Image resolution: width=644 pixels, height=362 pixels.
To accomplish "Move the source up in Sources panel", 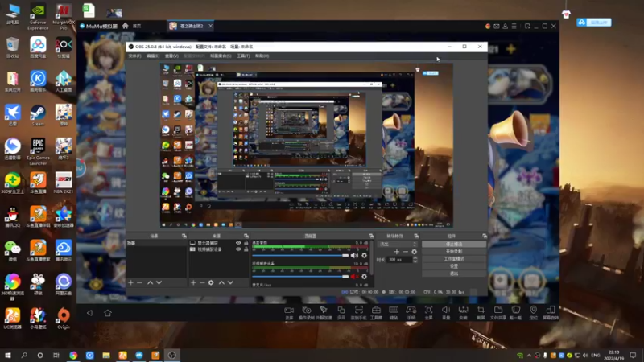I will (221, 283).
